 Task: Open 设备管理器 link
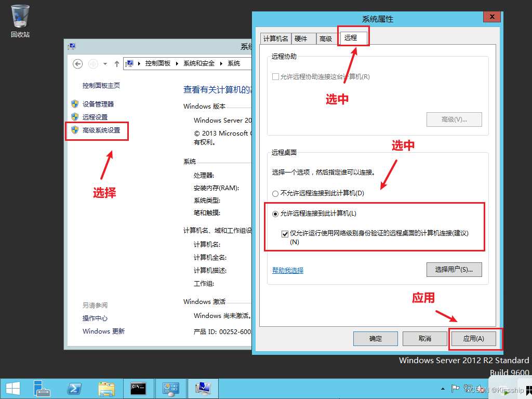point(98,104)
